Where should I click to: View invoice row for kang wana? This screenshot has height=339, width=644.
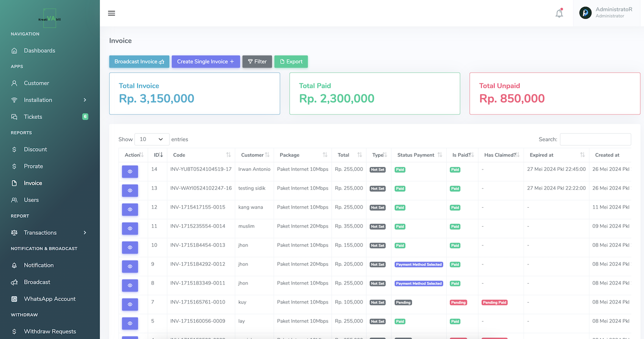pos(130,209)
